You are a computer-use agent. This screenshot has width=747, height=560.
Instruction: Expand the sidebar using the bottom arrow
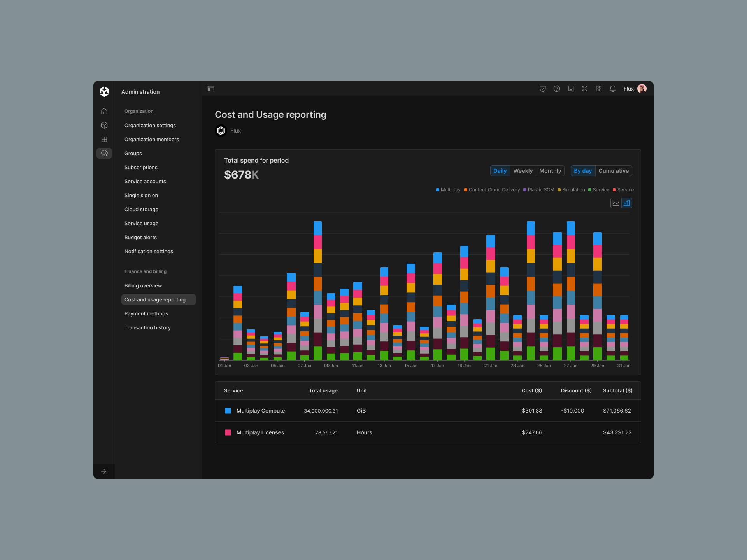[104, 471]
